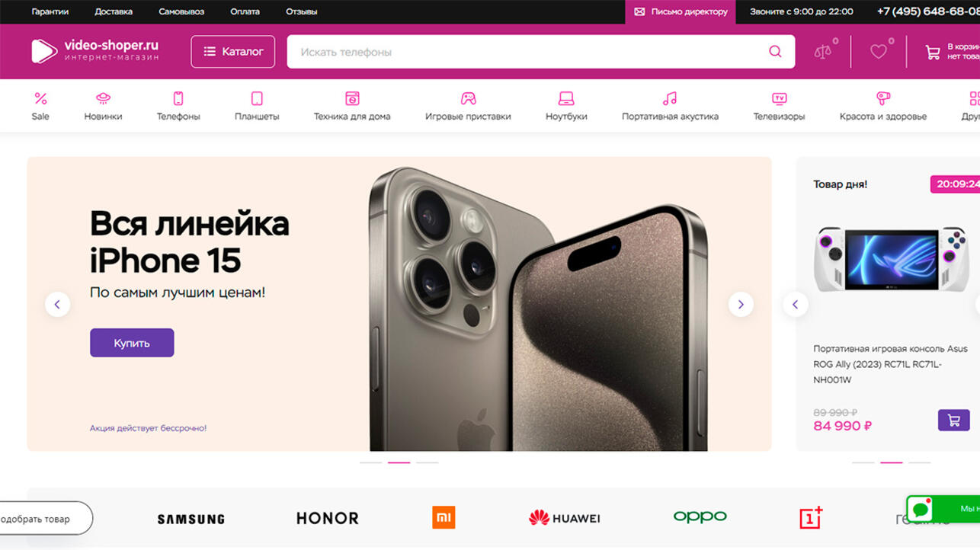Open the Игровые приставки gamepad category
980x550 pixels.
tap(468, 106)
